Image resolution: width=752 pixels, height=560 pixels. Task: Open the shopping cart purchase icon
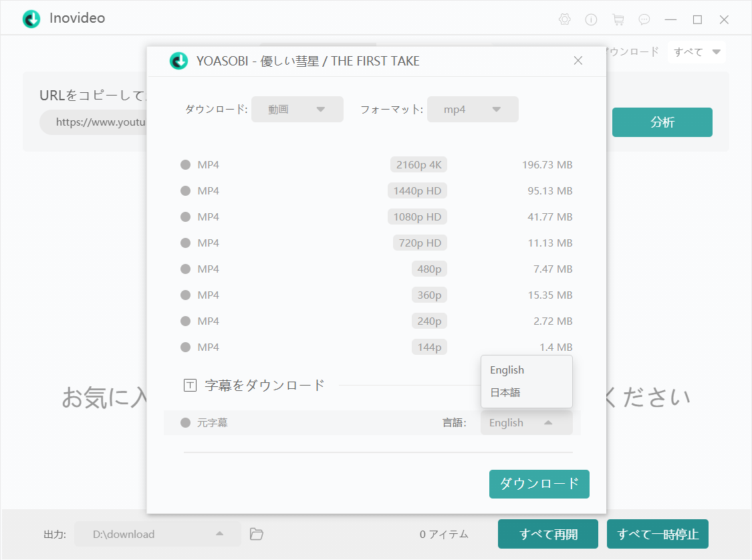click(x=618, y=19)
